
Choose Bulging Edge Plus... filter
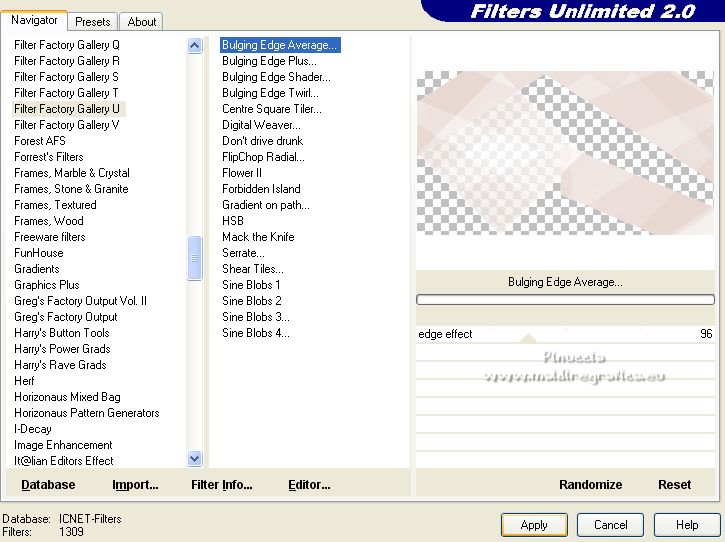coord(269,61)
